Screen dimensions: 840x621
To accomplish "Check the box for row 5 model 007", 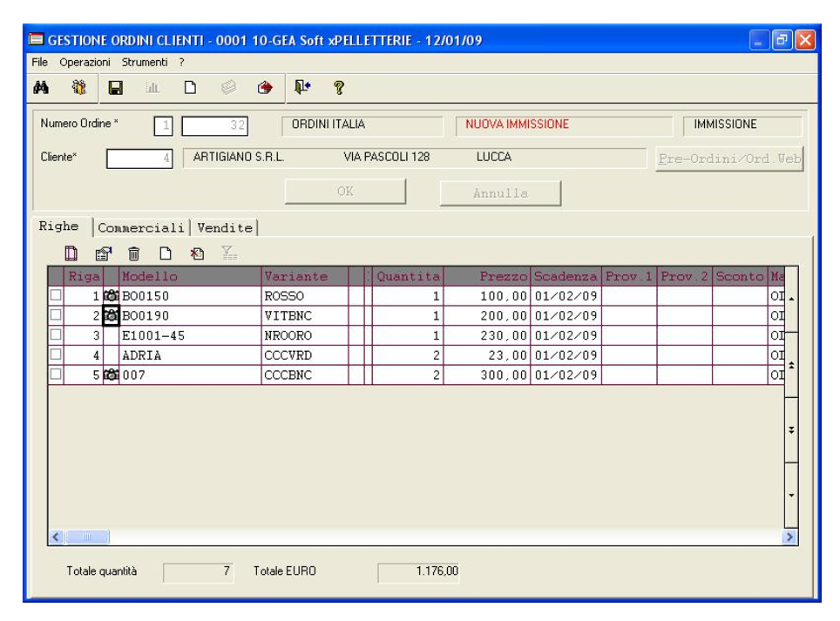I will tap(56, 375).
